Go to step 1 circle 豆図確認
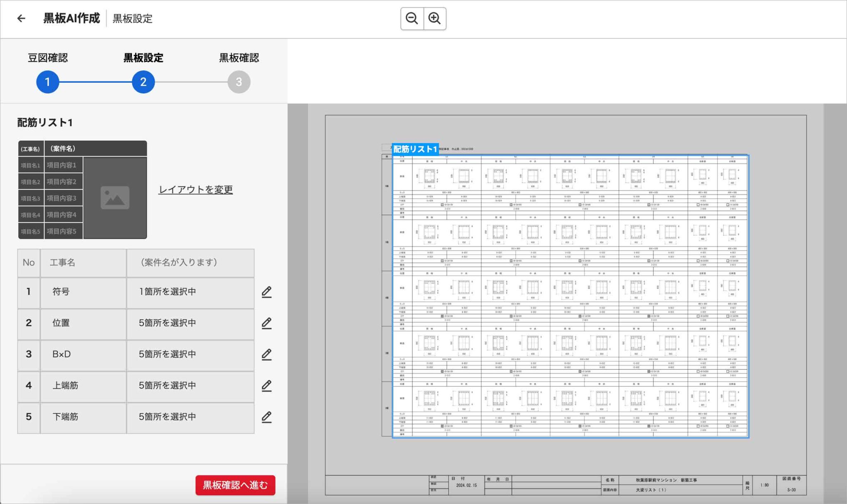847x504 pixels. pyautogui.click(x=48, y=82)
